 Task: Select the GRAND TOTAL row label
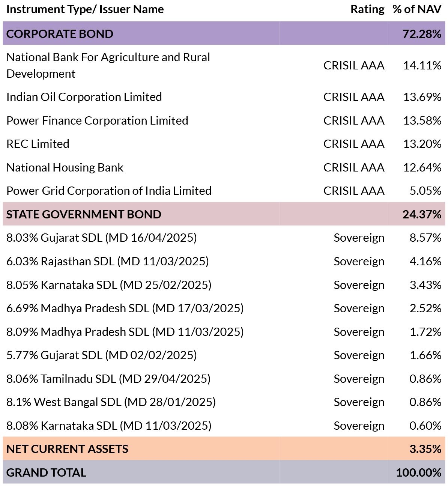pyautogui.click(x=46, y=472)
